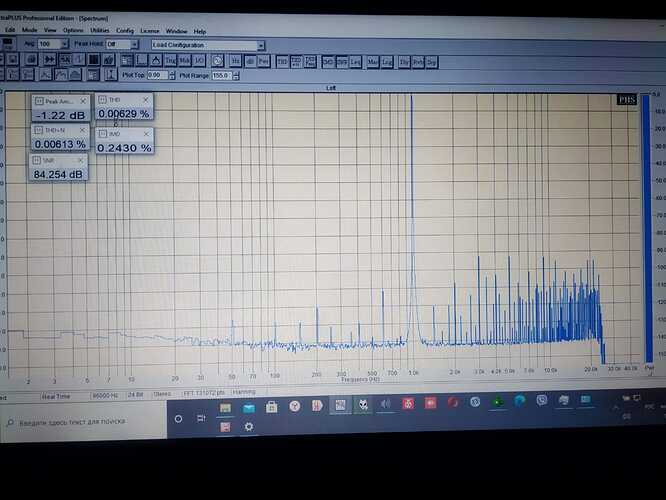Open the License menu
The height and width of the screenshot is (500, 666).
tap(150, 31)
